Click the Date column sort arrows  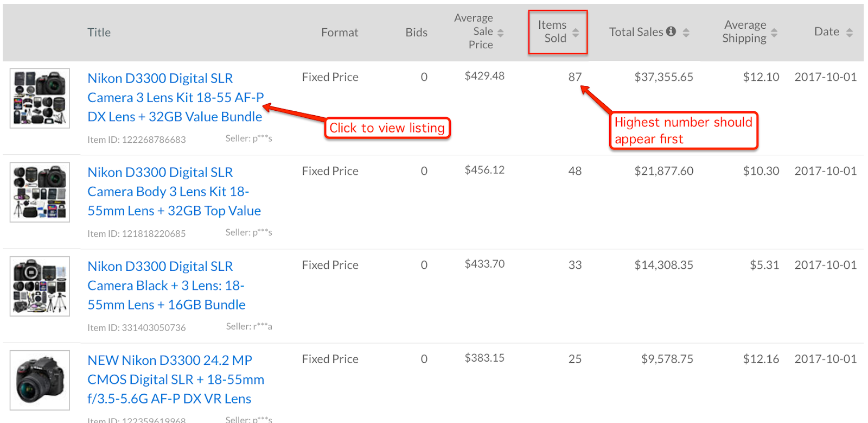coord(849,33)
